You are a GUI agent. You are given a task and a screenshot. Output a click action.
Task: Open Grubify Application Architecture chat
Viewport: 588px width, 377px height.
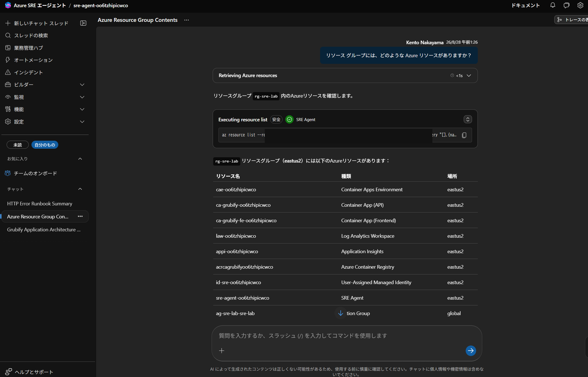[x=44, y=230]
